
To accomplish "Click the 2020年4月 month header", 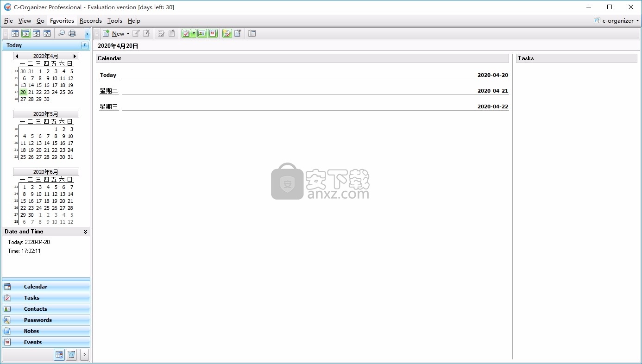I will (x=46, y=56).
